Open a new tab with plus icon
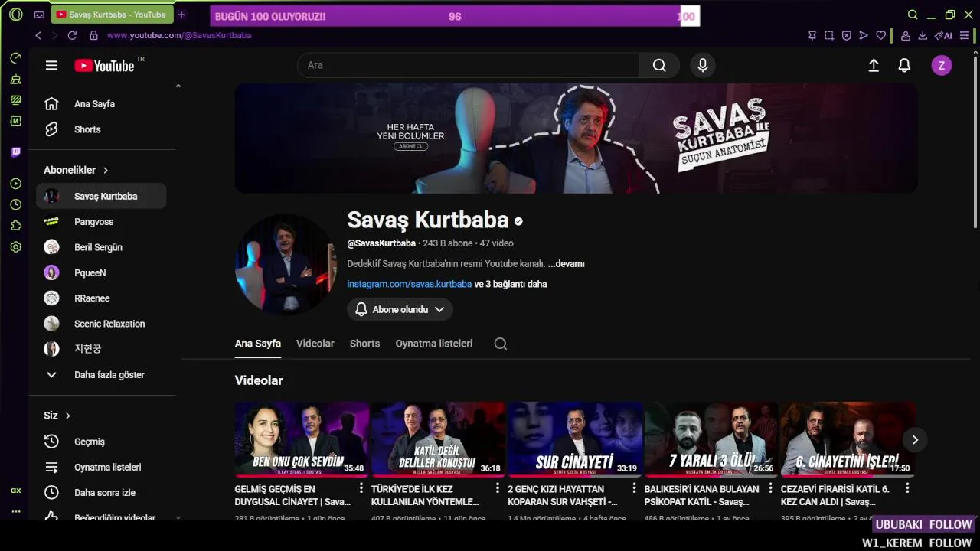Image resolution: width=980 pixels, height=551 pixels. click(181, 15)
